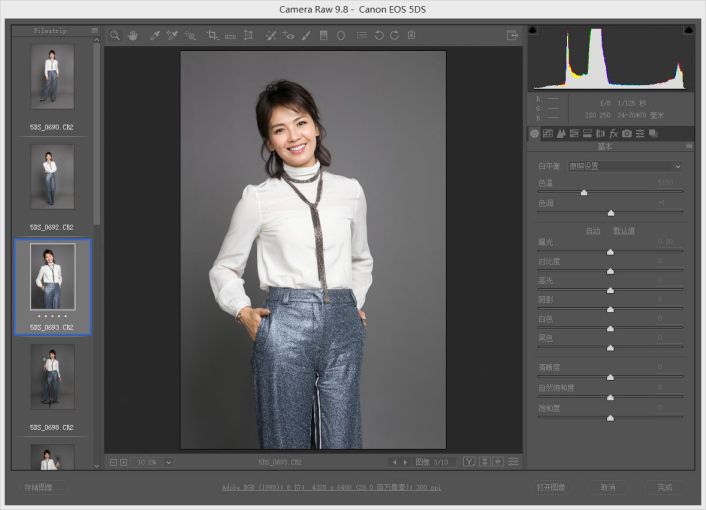Screen dimensions: 706x510
Task: Select the Hand tool
Action: 132,35
